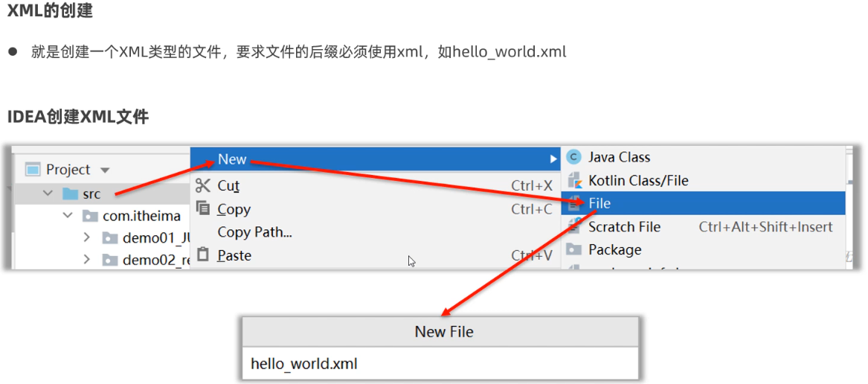Click the Ctrl+Alt+Shift+Insert shortcut text
Screen dimensions: 868x384
765,227
